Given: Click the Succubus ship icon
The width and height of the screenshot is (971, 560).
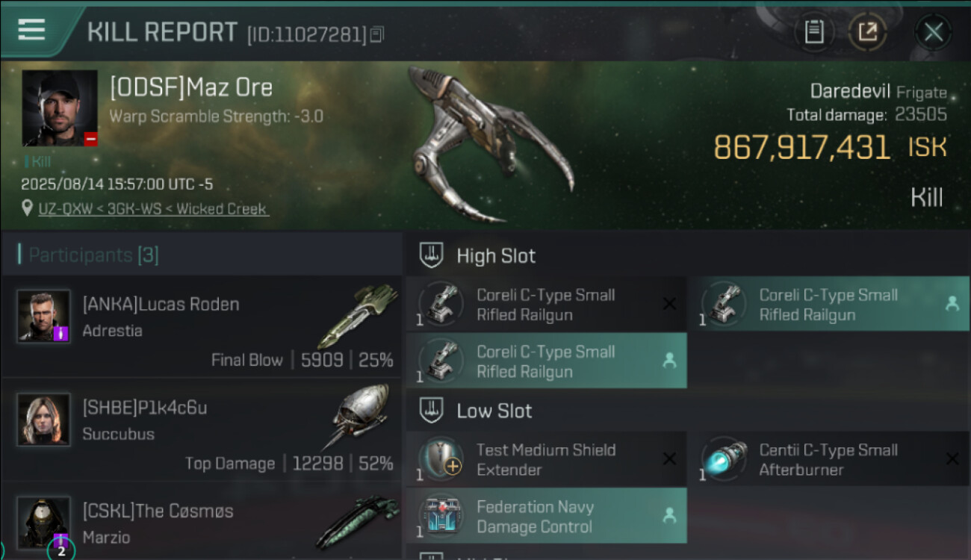Looking at the screenshot, I should point(362,417).
